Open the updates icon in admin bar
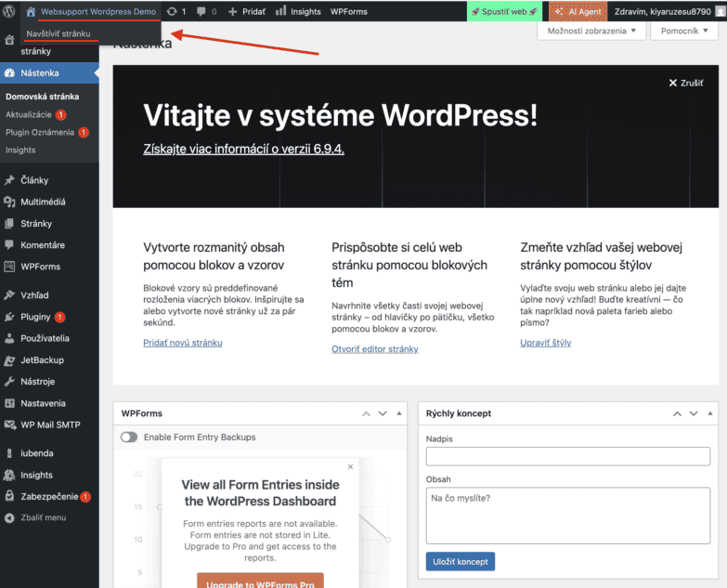The image size is (727, 588). click(173, 11)
